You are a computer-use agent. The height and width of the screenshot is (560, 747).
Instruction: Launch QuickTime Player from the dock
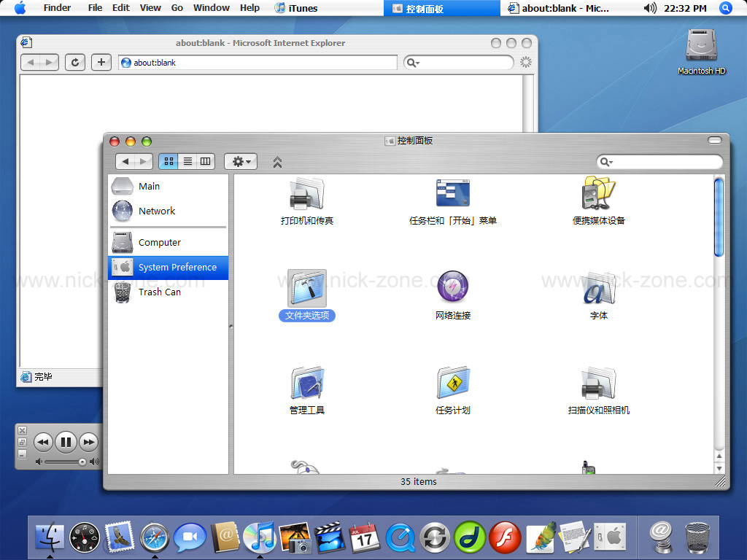400,537
